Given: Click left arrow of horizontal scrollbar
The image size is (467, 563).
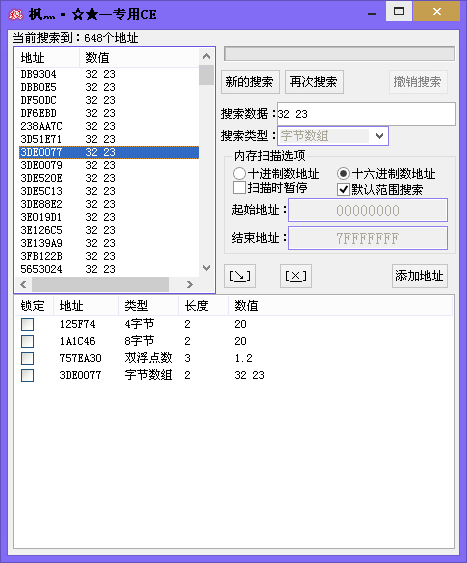Looking at the screenshot, I should point(23,285).
